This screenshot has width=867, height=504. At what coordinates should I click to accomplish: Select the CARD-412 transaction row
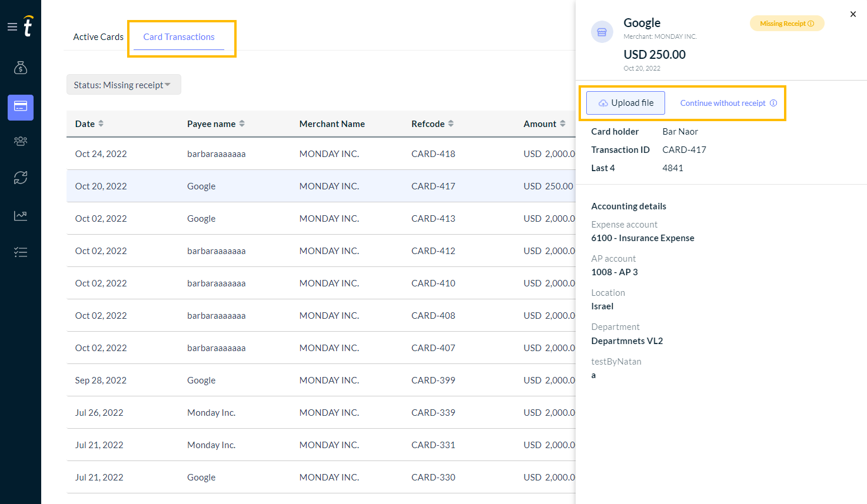tap(321, 251)
